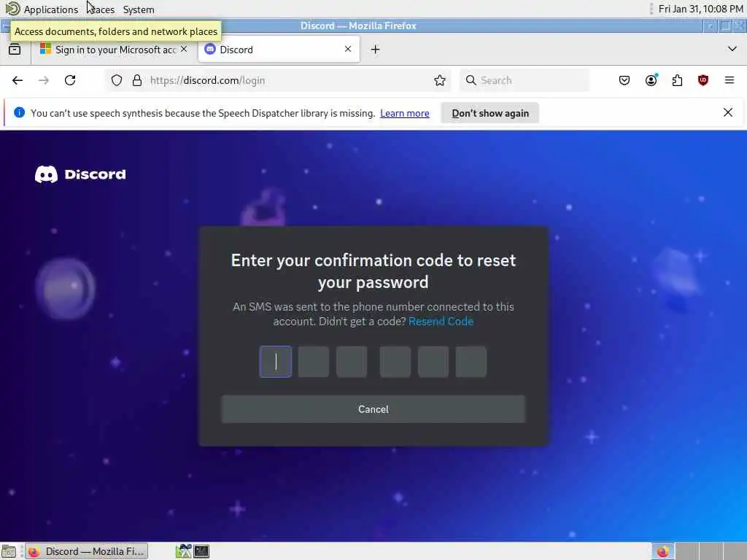Open the Places menu
The width and height of the screenshot is (747, 560).
(x=101, y=9)
